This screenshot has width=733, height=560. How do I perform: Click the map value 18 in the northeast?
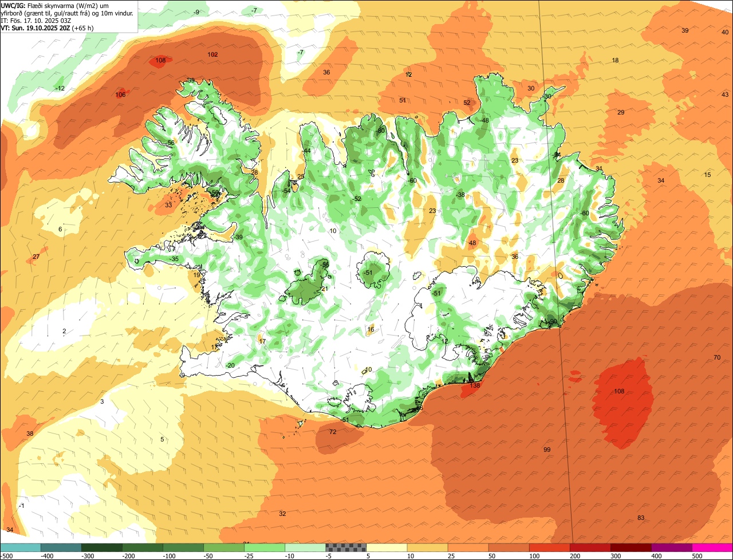(x=616, y=60)
